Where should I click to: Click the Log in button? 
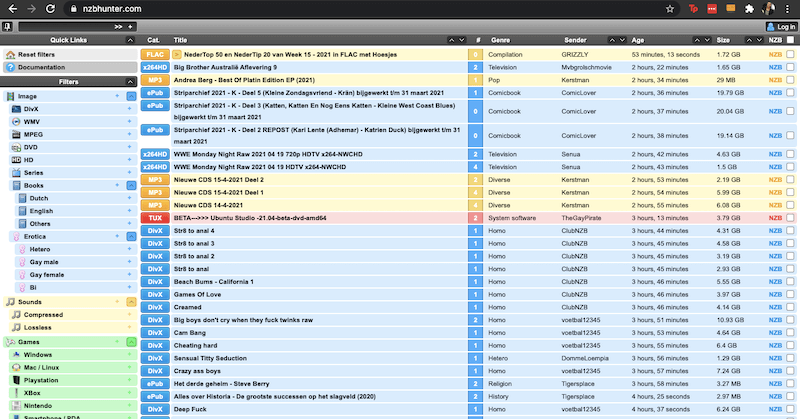pos(780,26)
